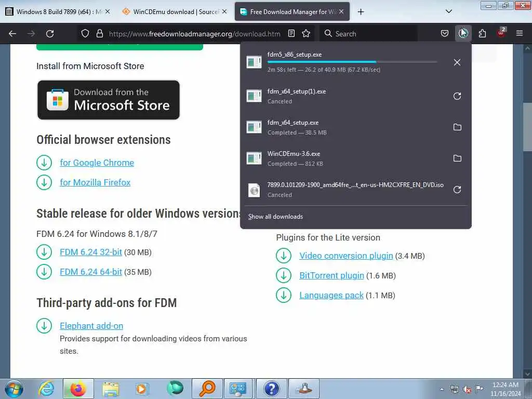Click the Elephant add-on download arrow icon
Screen dimensions: 532x399
pos(44,326)
